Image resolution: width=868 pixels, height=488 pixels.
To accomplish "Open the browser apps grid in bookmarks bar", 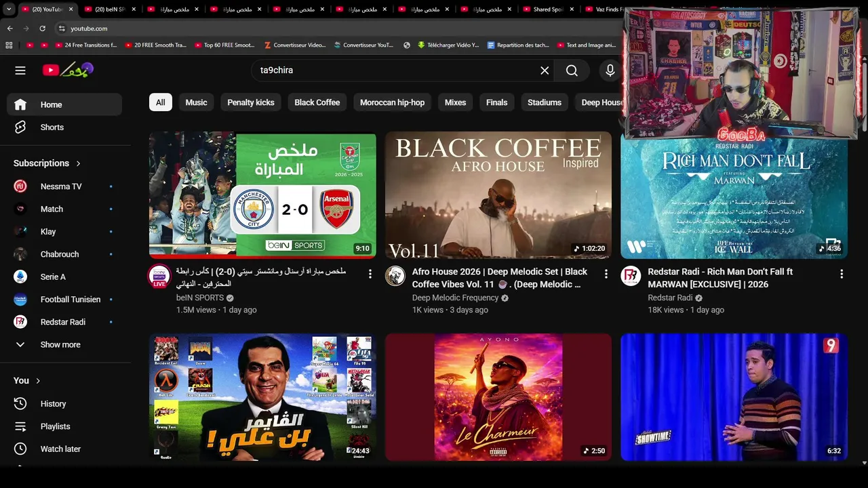I will click(9, 45).
